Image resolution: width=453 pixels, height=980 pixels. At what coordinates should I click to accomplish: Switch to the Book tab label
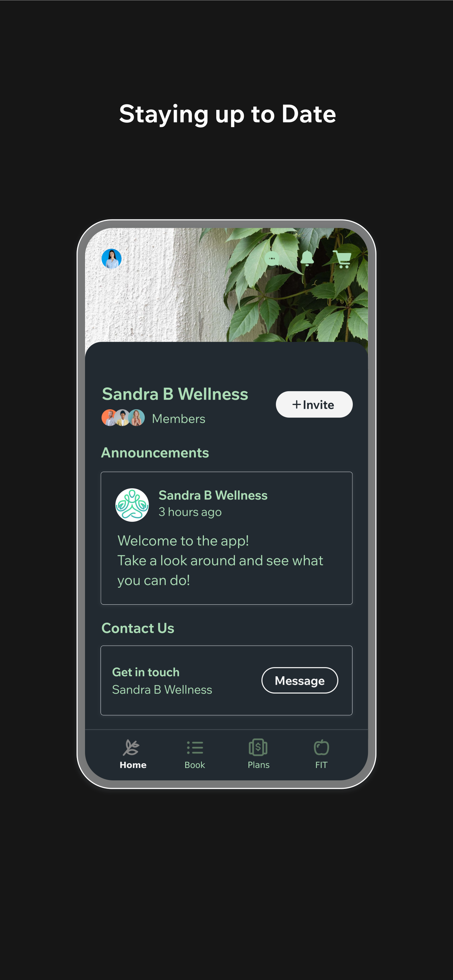point(195,765)
